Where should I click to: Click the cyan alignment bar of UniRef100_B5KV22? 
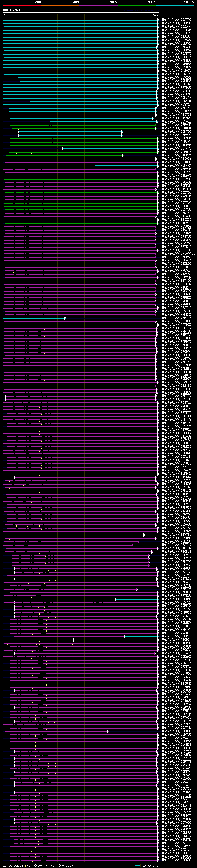point(71,135)
